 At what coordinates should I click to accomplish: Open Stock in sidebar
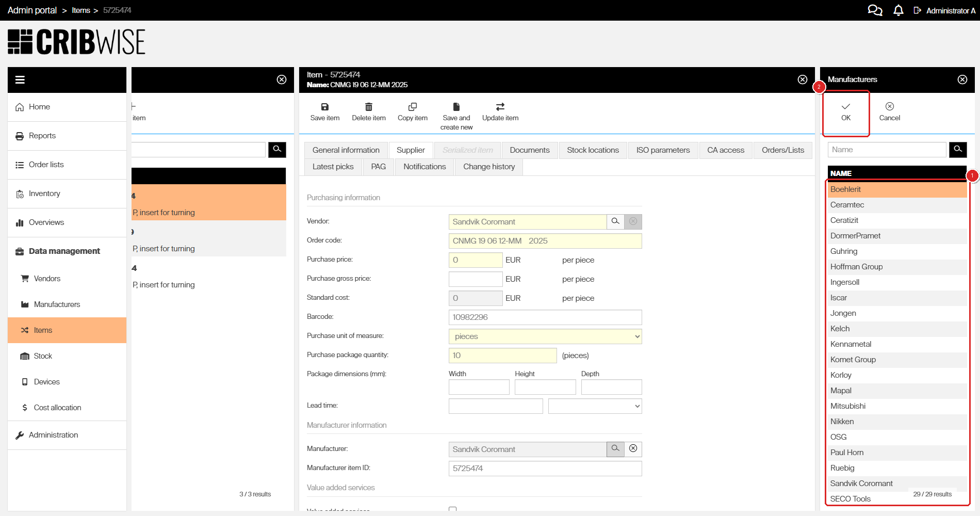[67, 356]
